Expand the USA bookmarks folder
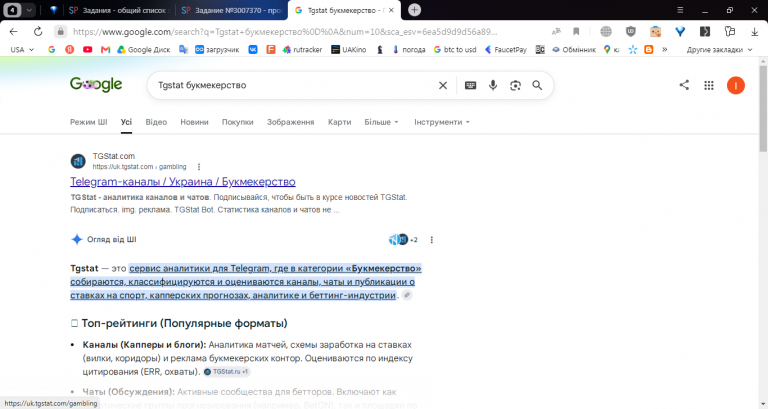The image size is (768, 409). tap(23, 49)
